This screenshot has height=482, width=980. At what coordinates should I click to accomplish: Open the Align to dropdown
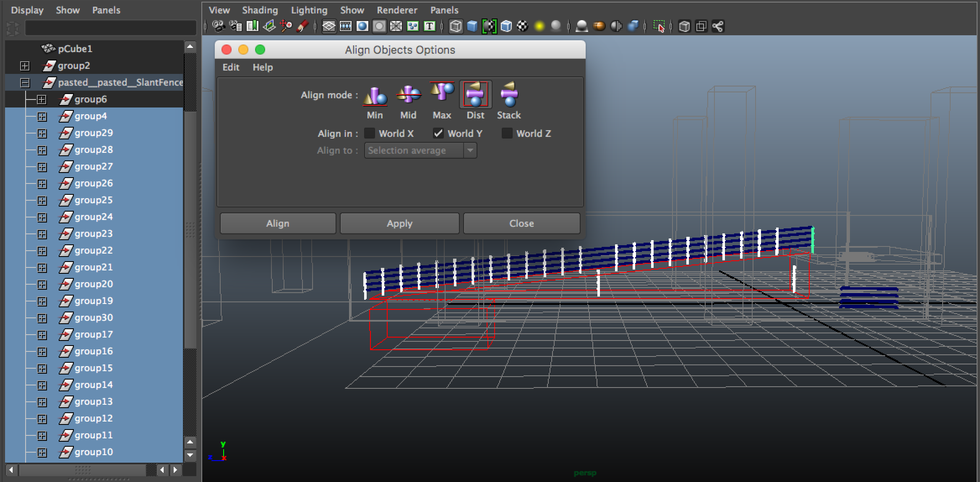pos(420,150)
